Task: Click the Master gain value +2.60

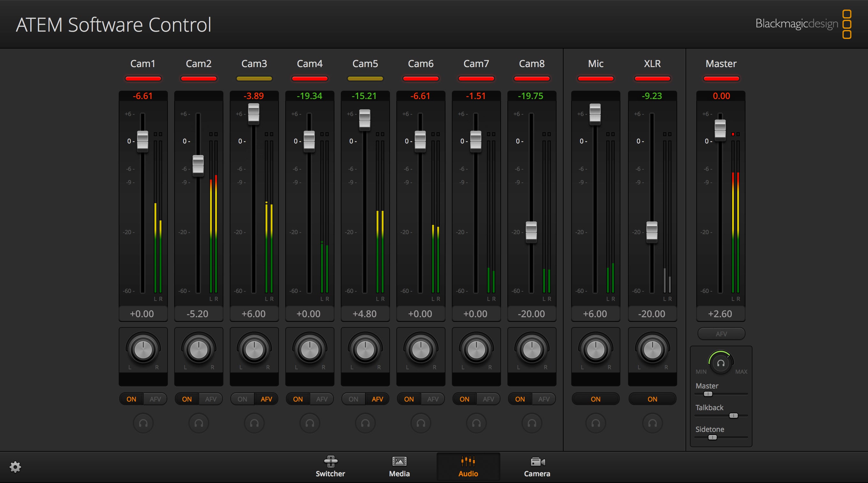Action: [721, 314]
